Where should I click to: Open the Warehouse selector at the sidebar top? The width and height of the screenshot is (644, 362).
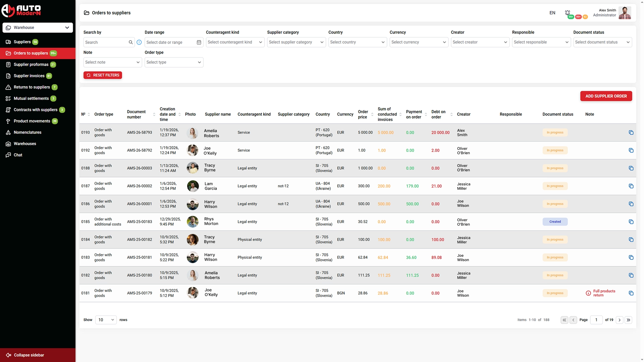38,27
